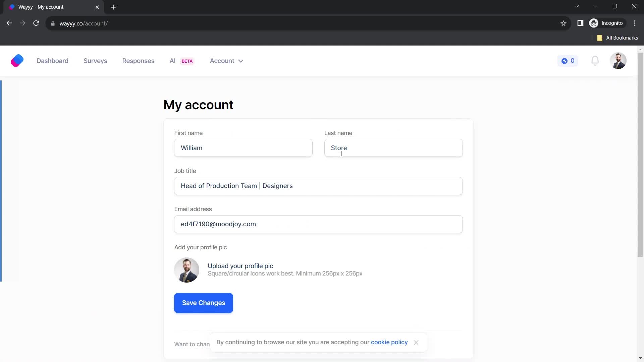This screenshot has width=644, height=362.
Task: Click the notifications bell icon
Action: (x=595, y=61)
